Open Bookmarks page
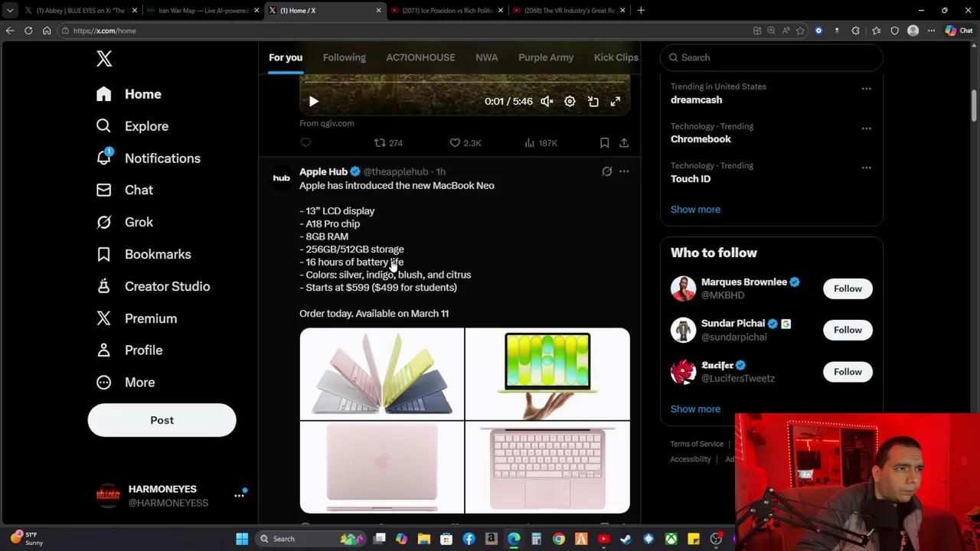980x551 pixels. click(143, 254)
